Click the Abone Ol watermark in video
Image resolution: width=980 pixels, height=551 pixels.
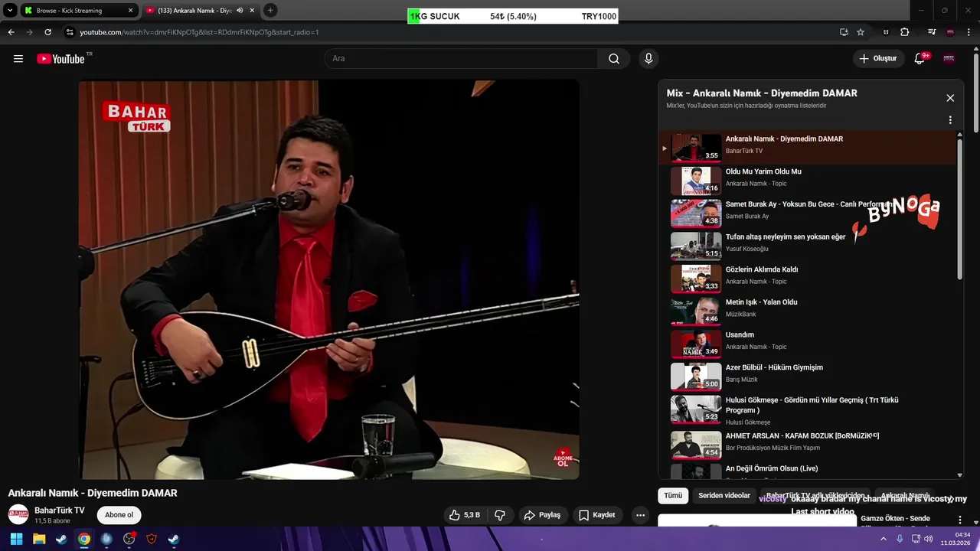coord(563,458)
